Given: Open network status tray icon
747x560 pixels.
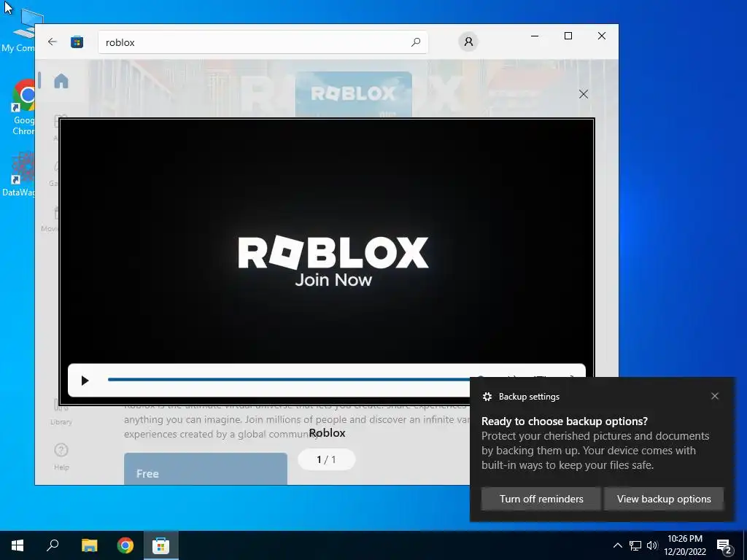Looking at the screenshot, I should click(x=635, y=545).
